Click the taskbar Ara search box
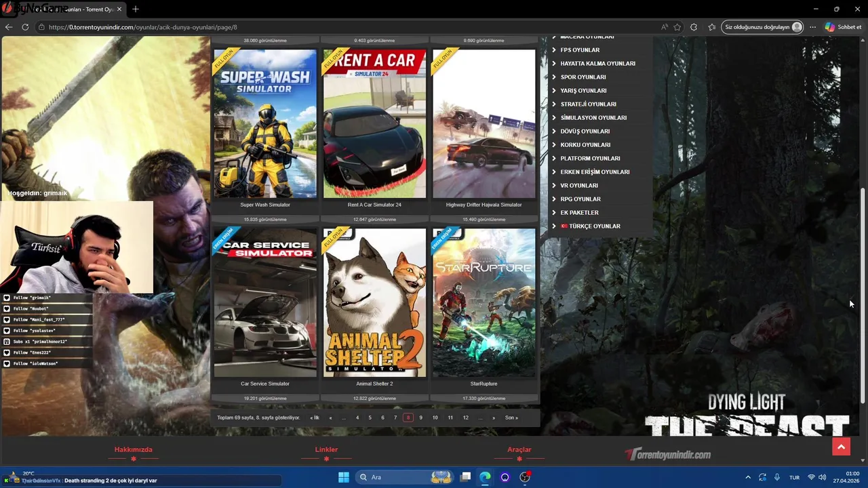Image resolution: width=868 pixels, height=488 pixels. tap(404, 477)
